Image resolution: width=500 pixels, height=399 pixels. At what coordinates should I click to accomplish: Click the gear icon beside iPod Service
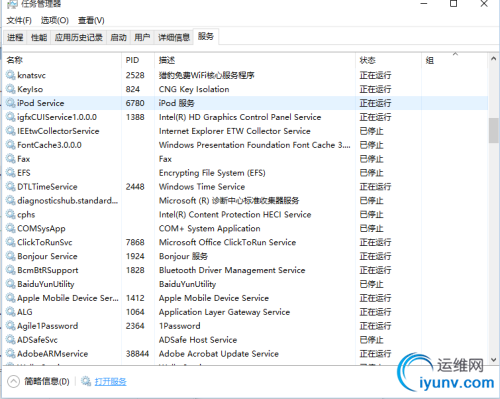(x=11, y=103)
